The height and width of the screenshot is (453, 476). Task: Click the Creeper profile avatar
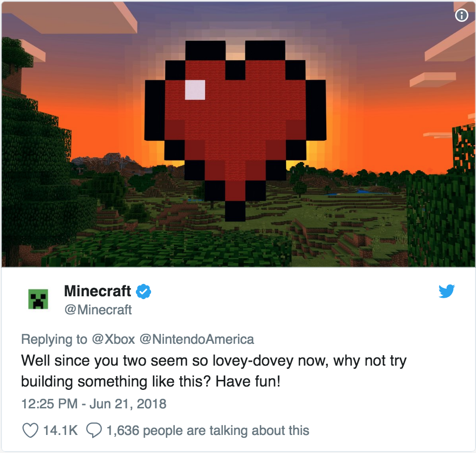tap(38, 299)
